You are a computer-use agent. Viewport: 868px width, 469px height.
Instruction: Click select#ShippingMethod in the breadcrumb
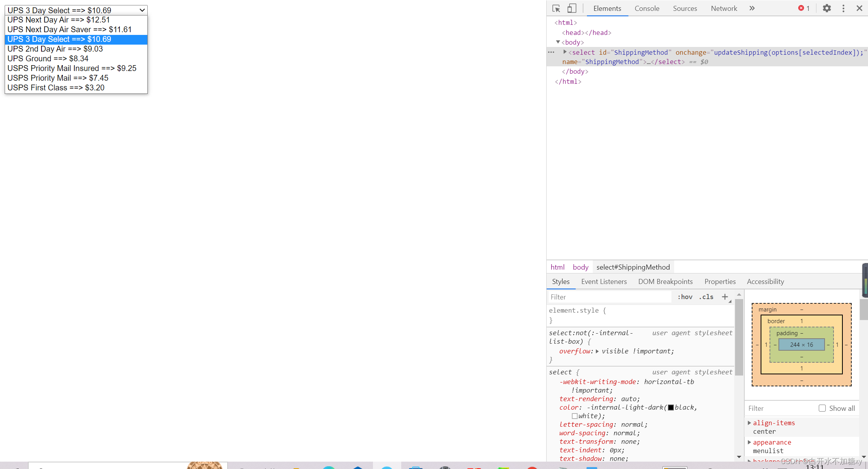633,267
